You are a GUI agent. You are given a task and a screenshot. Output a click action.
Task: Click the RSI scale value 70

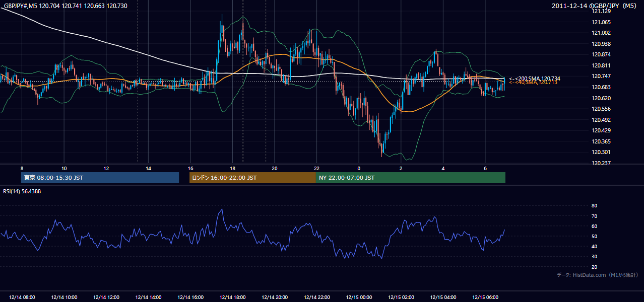coord(594,216)
